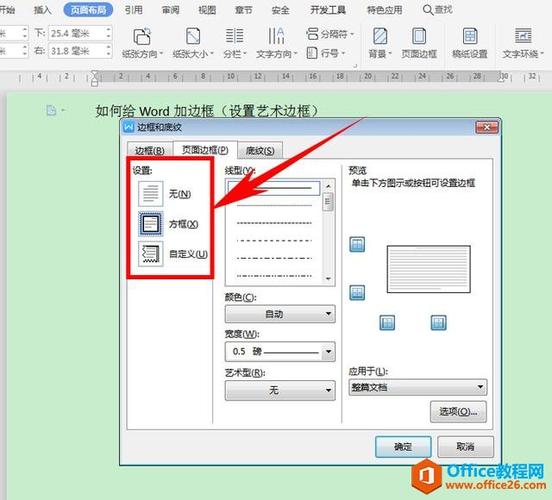Open the 文字环绕 text wrapping icon
This screenshot has width=552, height=500.
(x=523, y=43)
